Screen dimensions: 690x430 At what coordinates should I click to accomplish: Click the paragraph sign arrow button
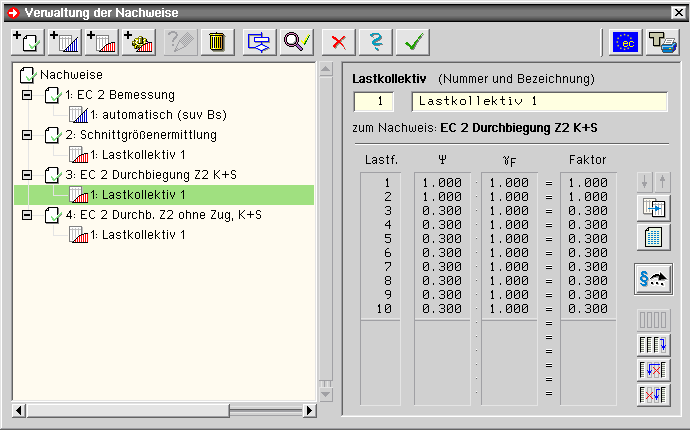point(653,281)
